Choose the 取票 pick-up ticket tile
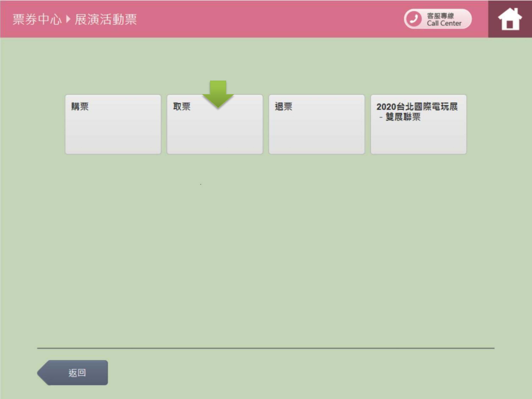Image resolution: width=532 pixels, height=399 pixels. pyautogui.click(x=215, y=130)
